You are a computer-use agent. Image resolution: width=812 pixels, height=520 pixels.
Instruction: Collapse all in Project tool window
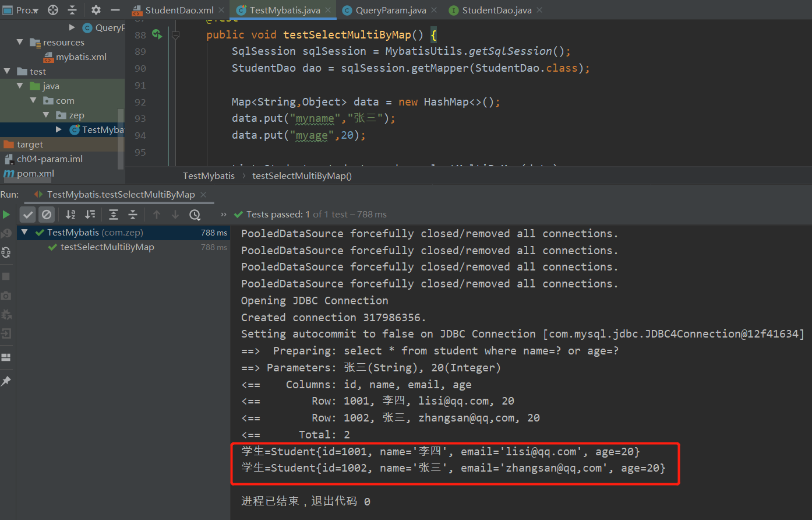pos(72,10)
